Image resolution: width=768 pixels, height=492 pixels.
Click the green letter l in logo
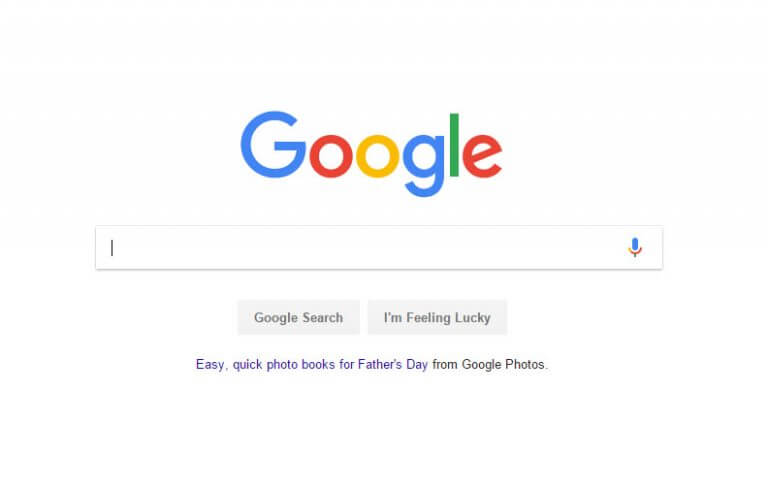(454, 145)
